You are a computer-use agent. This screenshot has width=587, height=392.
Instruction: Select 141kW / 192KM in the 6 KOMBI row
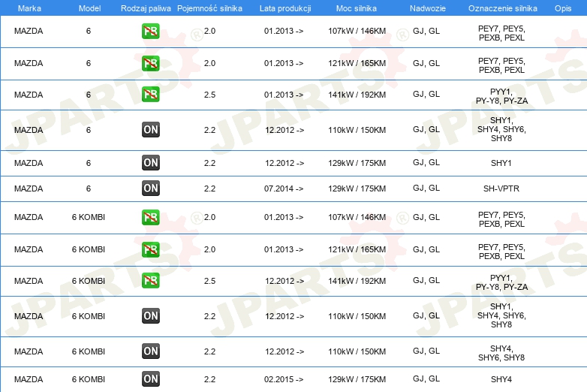click(x=357, y=281)
